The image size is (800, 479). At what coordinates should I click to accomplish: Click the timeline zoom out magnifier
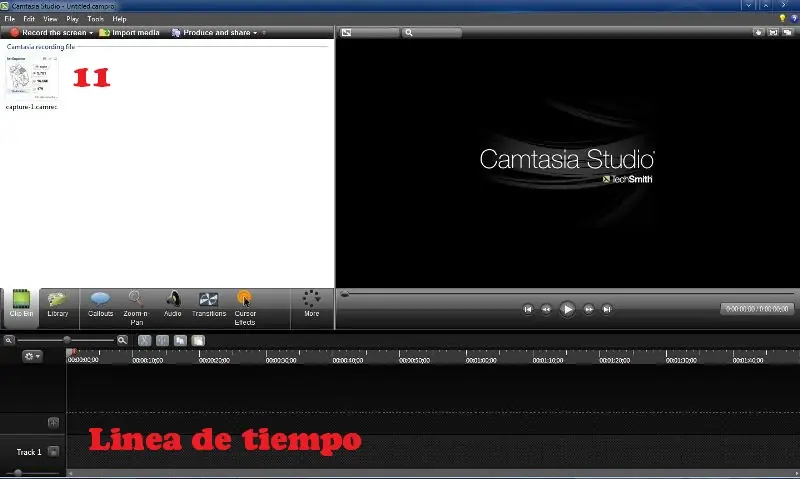(x=9, y=340)
